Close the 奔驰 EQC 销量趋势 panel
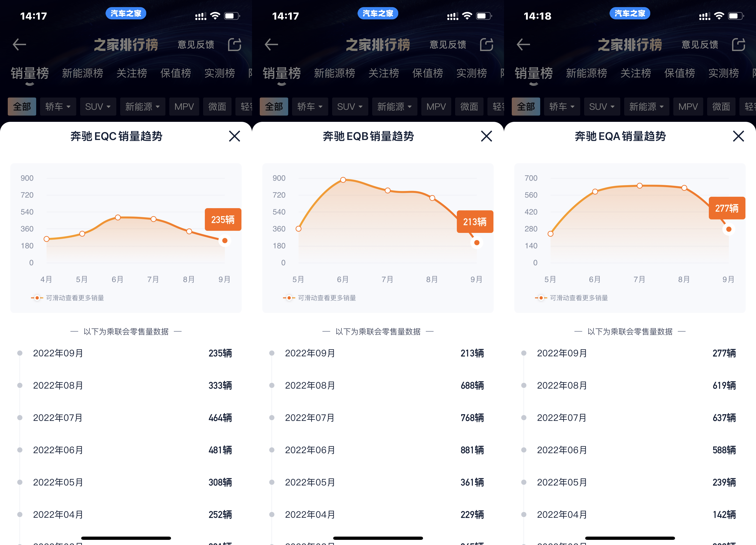This screenshot has height=545, width=756. coord(235,136)
